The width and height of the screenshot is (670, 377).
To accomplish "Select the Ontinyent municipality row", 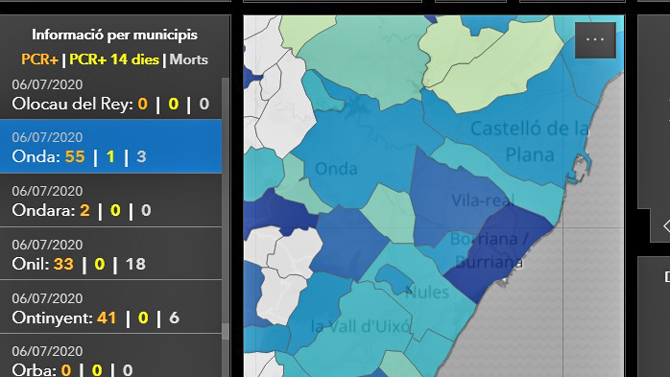I will tap(111, 307).
